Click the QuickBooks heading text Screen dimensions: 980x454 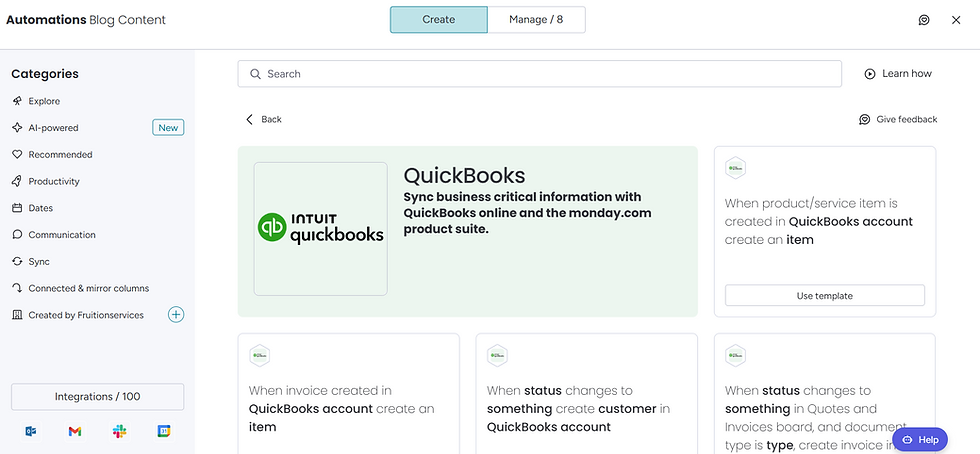[464, 175]
